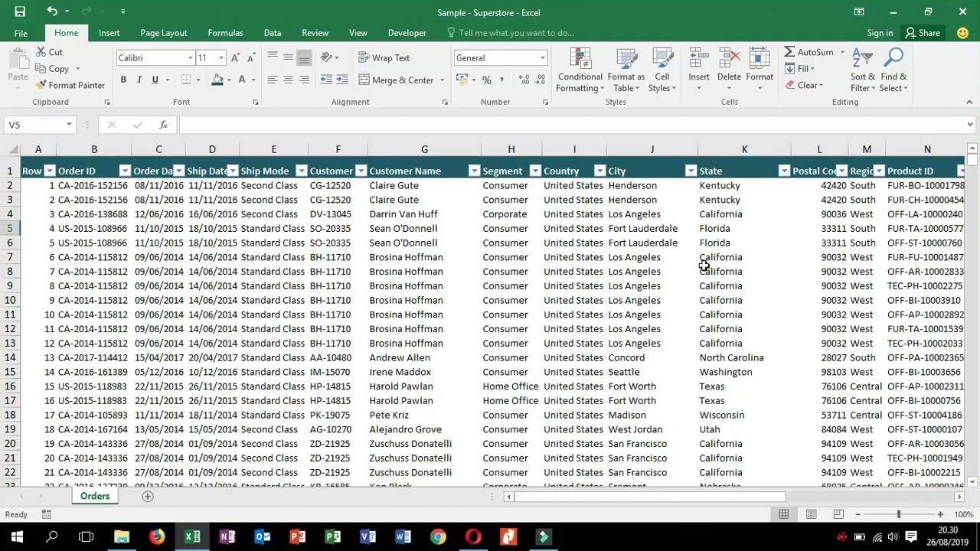The height and width of the screenshot is (551, 980).
Task: Click the Share button
Action: tap(923, 33)
